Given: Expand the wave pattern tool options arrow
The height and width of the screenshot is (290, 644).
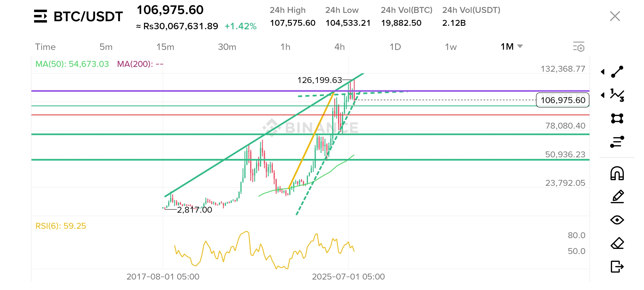Looking at the screenshot, I should [603, 95].
